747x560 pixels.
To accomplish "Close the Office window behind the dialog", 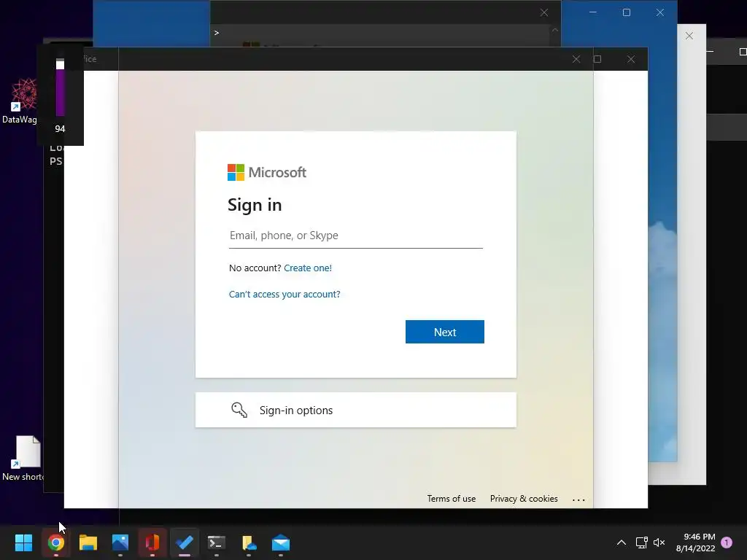I will click(631, 59).
